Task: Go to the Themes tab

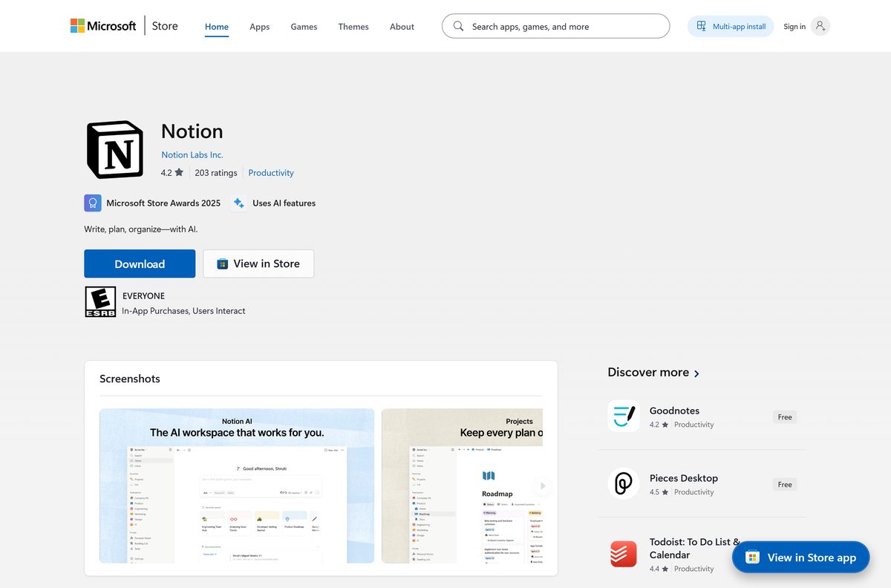Action: point(353,27)
